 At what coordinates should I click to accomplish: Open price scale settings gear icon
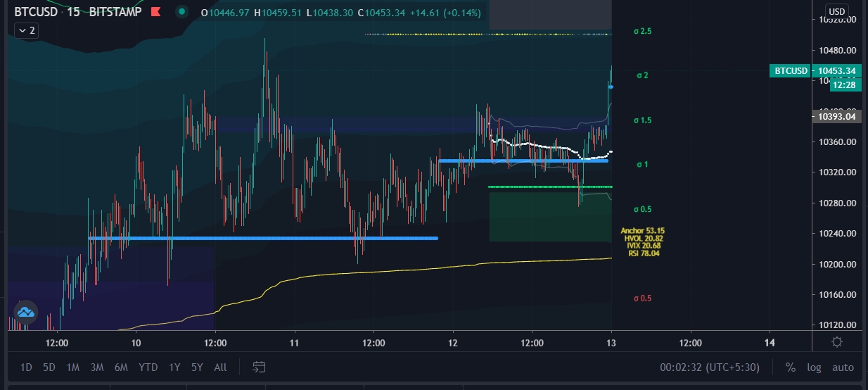(836, 343)
